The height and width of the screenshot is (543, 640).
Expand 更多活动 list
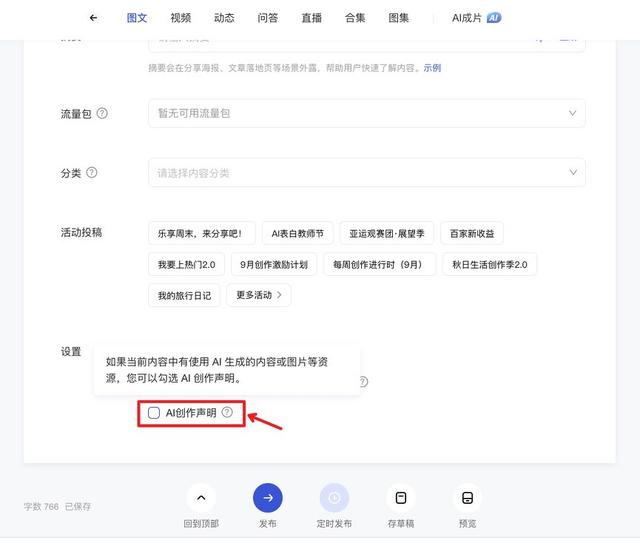click(x=259, y=295)
